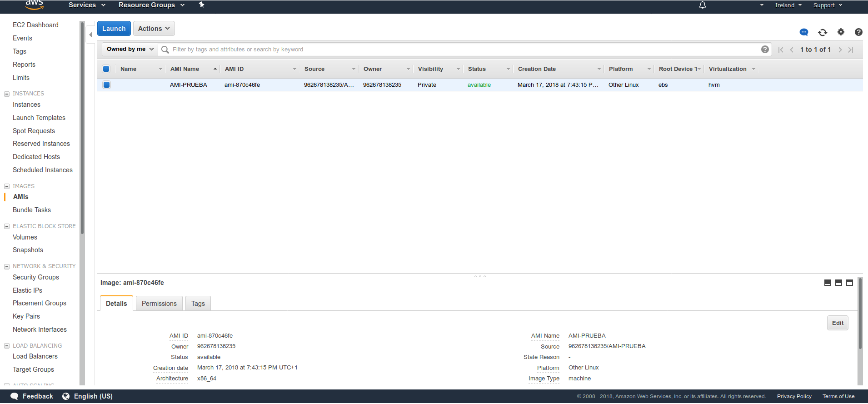Click the details pane vertical scrollbar
The image size is (868, 404).
[860, 314]
